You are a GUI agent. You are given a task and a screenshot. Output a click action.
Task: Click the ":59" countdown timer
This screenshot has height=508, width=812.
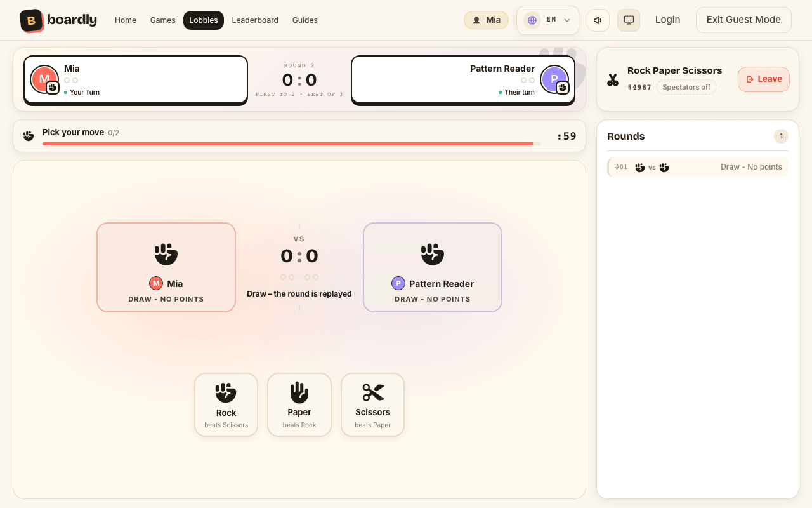[567, 136]
